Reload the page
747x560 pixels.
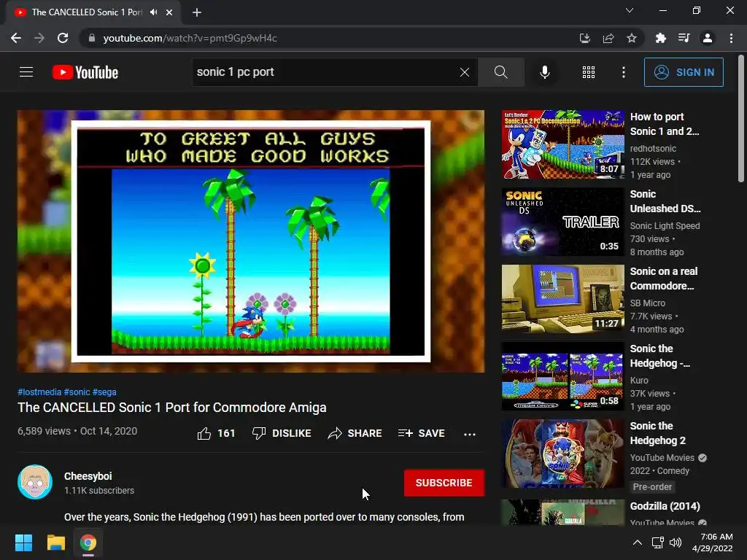[x=63, y=38]
